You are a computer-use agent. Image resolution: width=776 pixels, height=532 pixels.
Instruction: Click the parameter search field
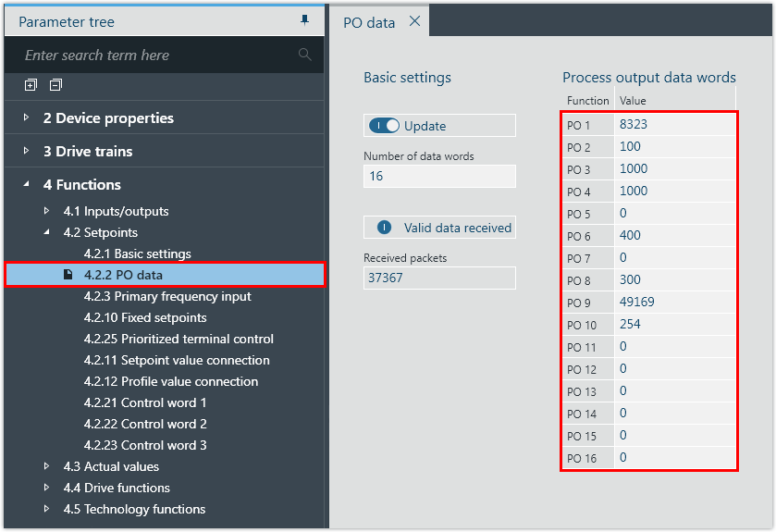(x=157, y=56)
